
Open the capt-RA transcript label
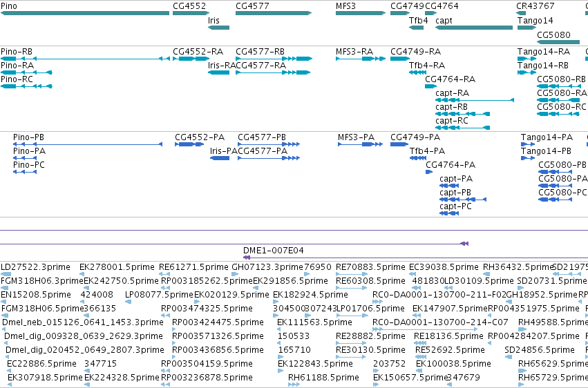click(453, 93)
